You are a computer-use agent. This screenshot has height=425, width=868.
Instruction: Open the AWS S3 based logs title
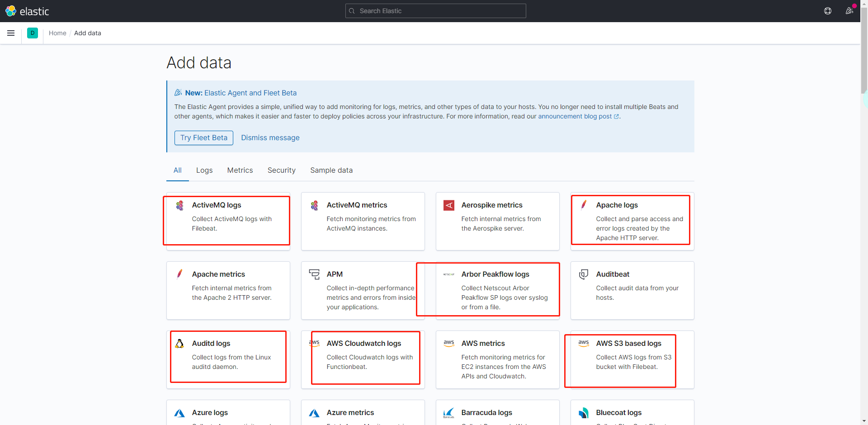point(629,343)
